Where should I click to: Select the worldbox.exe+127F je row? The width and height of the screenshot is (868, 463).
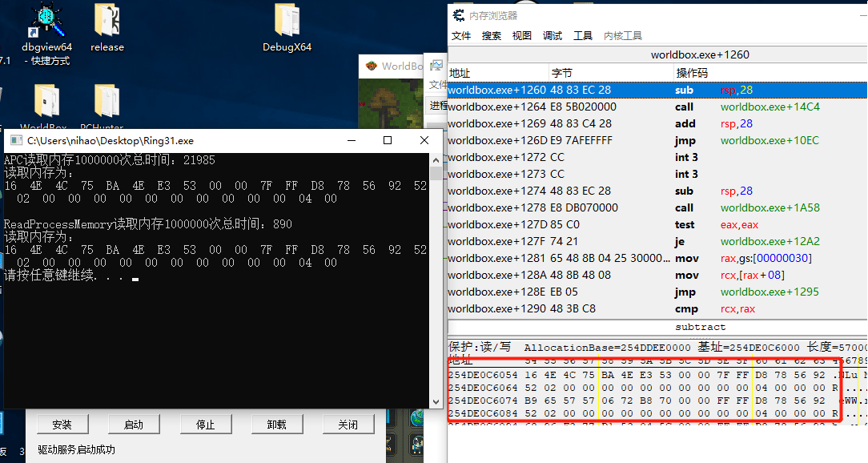657,241
